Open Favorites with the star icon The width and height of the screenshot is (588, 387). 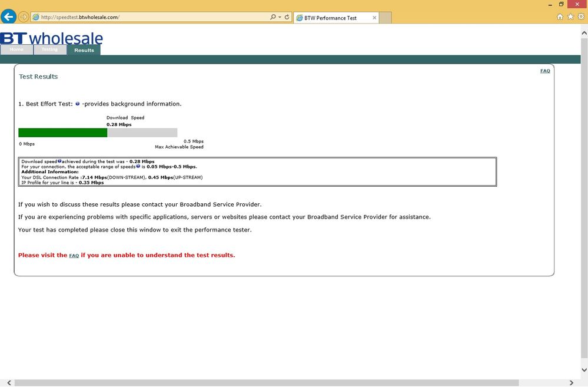click(x=570, y=16)
